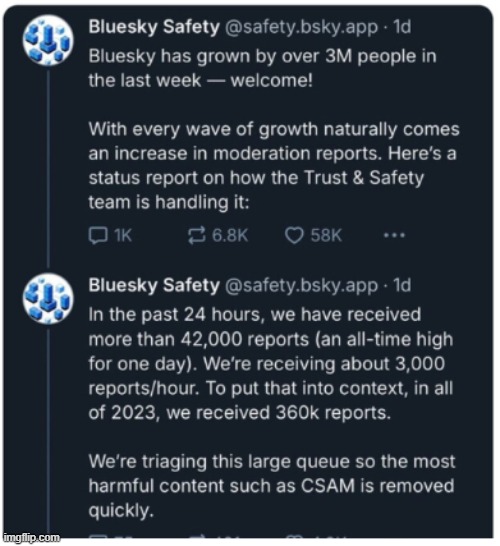Click the @safety.bsky.app handle on second post

[x=302, y=285]
